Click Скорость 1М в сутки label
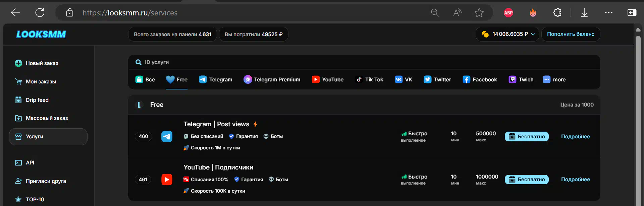 [x=212, y=148]
